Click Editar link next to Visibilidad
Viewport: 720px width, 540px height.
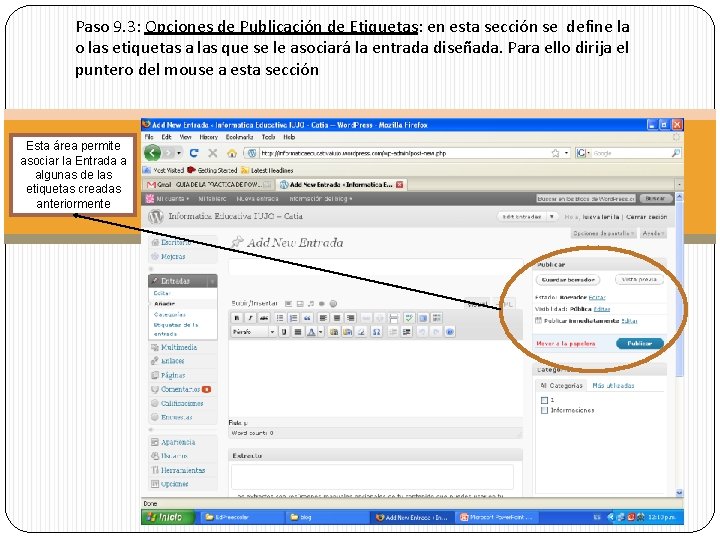click(602, 309)
